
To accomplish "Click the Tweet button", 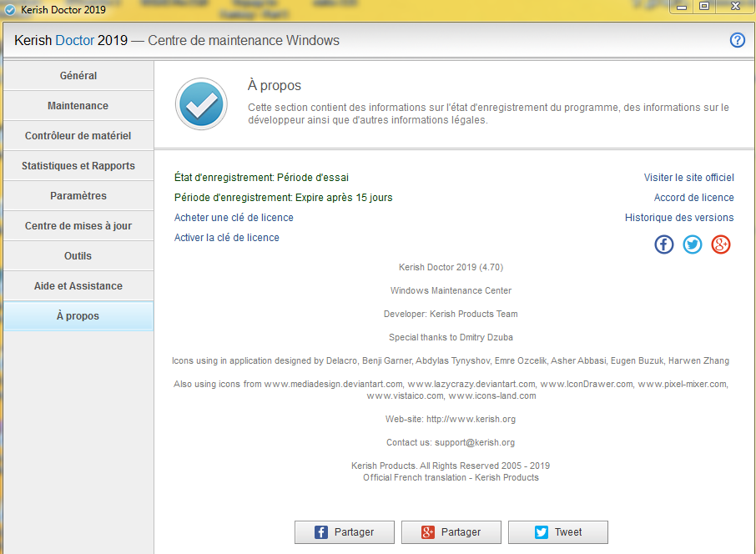I will (x=558, y=531).
